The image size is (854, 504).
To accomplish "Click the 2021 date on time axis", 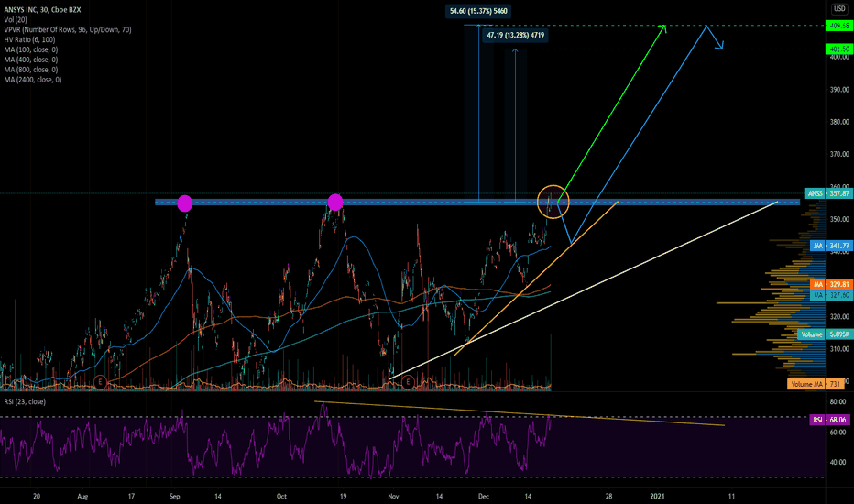I will tap(657, 497).
